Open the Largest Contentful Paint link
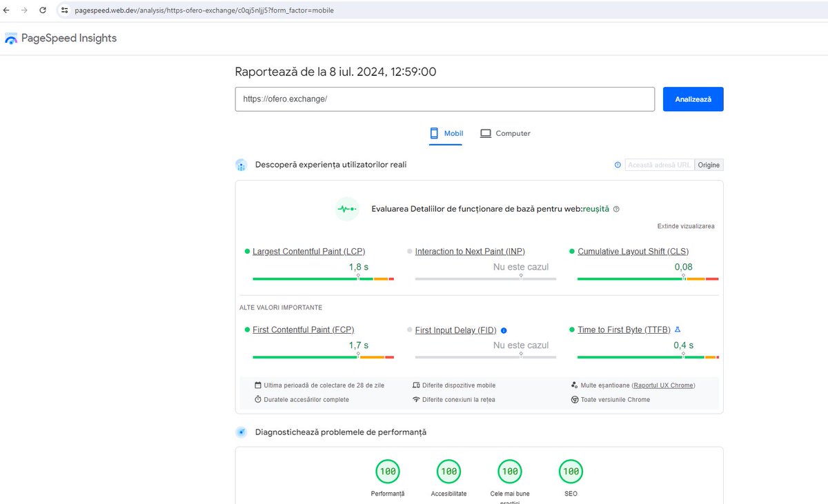The height and width of the screenshot is (504, 828). point(308,251)
